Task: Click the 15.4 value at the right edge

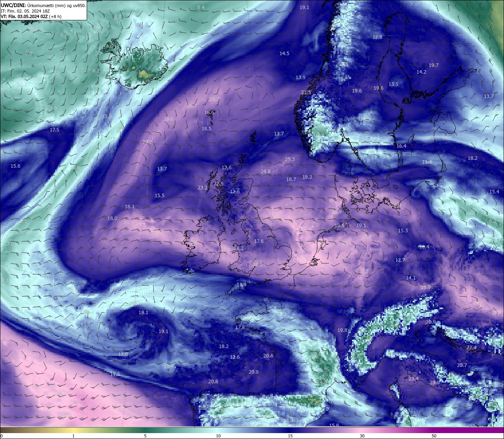Action: pos(494,191)
